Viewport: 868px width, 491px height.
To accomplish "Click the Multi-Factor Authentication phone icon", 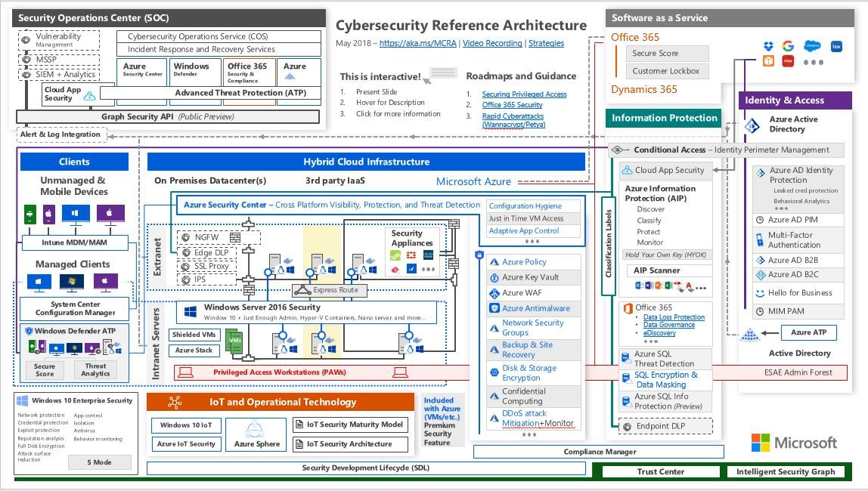I will click(760, 240).
